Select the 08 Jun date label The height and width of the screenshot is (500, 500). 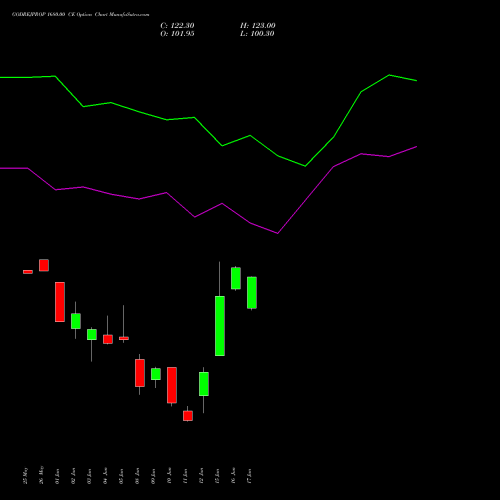tap(138, 476)
